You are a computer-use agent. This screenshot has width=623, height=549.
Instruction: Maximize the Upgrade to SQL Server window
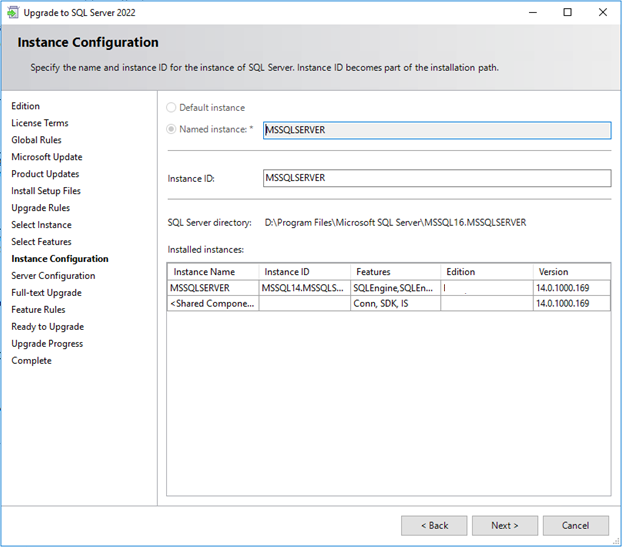[x=567, y=13]
